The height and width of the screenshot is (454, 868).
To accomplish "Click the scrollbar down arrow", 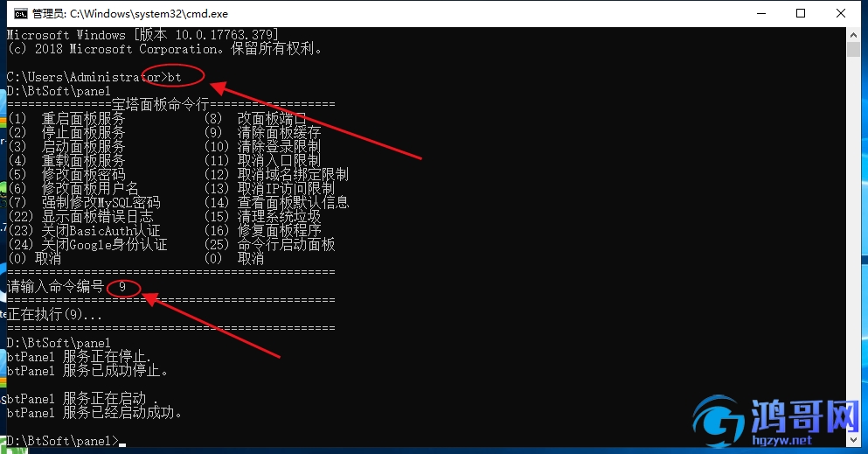I will (x=853, y=440).
